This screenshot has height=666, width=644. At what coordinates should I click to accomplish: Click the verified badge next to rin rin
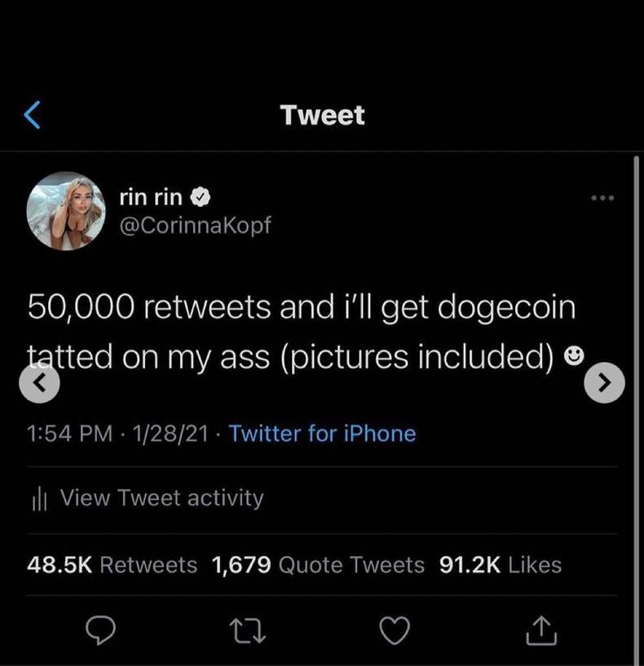(x=201, y=196)
